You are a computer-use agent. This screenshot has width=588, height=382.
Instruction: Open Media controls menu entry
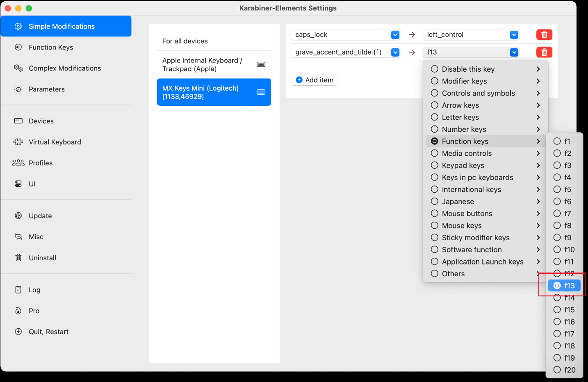[x=485, y=153]
